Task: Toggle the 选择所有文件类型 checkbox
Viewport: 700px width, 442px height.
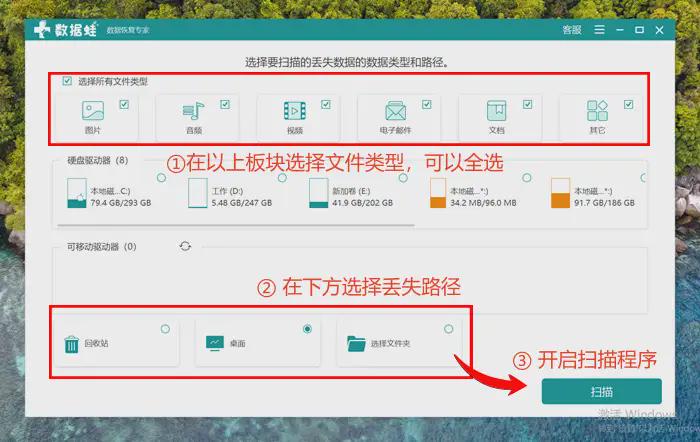Action: tap(67, 81)
